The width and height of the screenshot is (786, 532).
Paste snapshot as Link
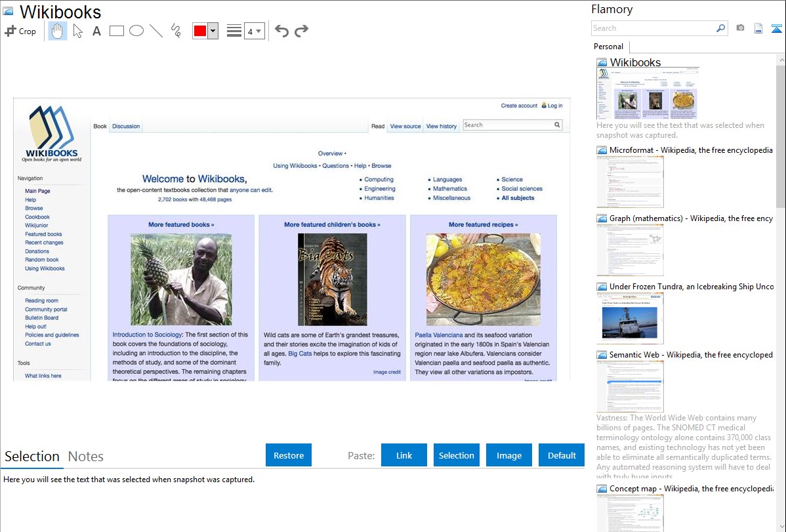[x=404, y=455]
